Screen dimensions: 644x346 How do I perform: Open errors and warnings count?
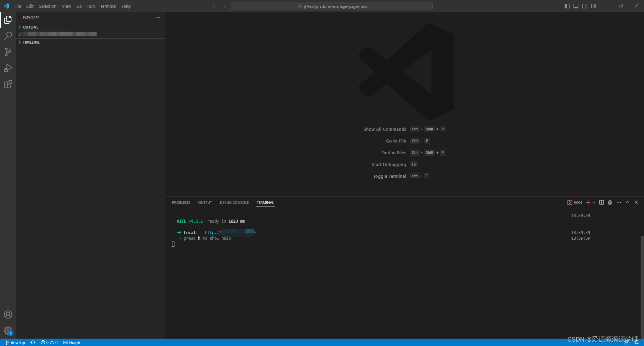(49, 342)
